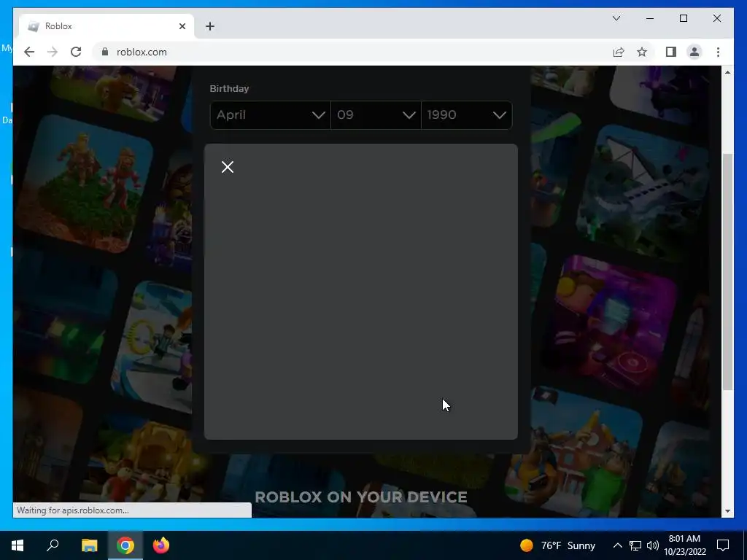Show hidden system tray icons
Viewport: 747px width, 560px height.
[x=617, y=545]
